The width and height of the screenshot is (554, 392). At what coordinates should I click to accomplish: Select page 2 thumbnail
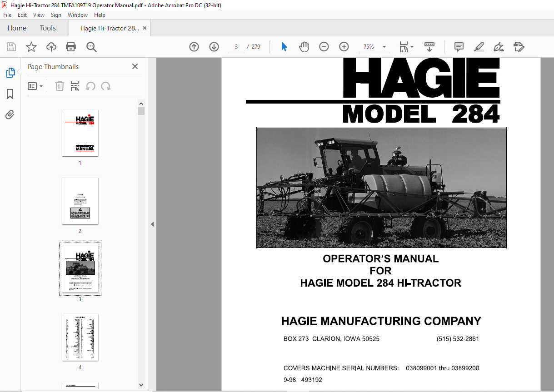click(80, 201)
